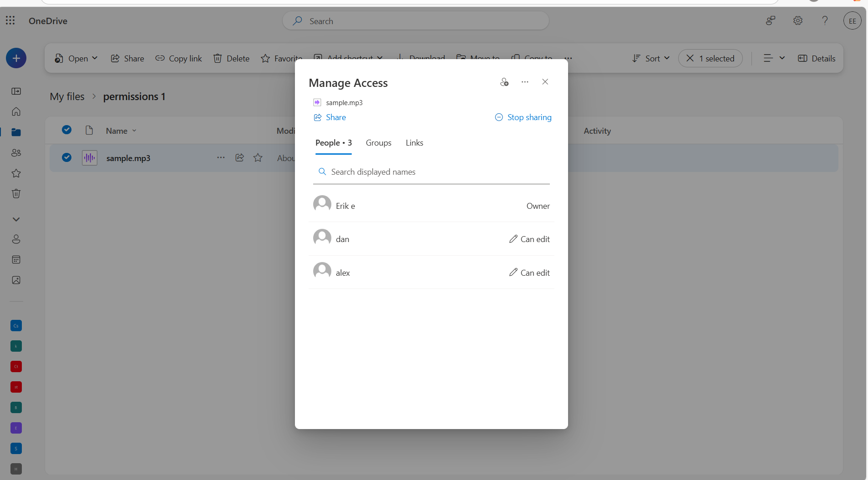Click the Search displayed names field
868x480 pixels.
[432, 172]
